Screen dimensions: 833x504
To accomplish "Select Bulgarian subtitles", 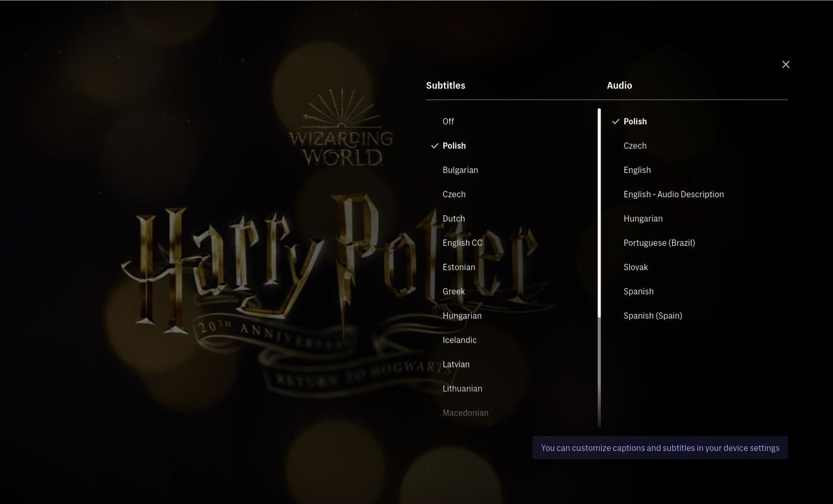I will pos(460,170).
